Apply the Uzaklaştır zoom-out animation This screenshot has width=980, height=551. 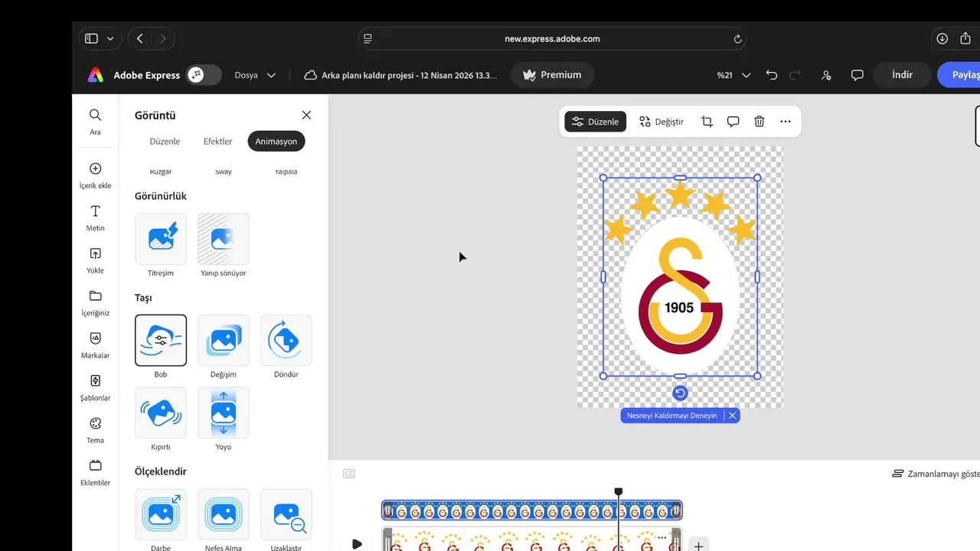286,514
